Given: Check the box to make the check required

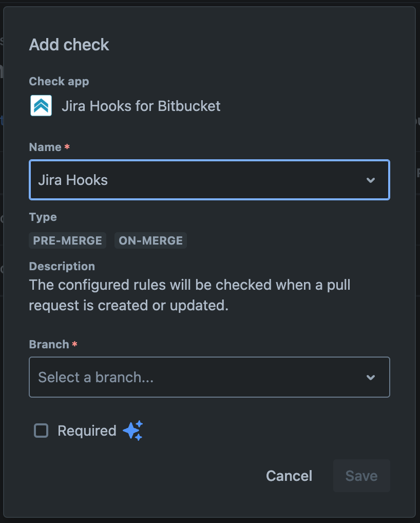Looking at the screenshot, I should [x=41, y=431].
